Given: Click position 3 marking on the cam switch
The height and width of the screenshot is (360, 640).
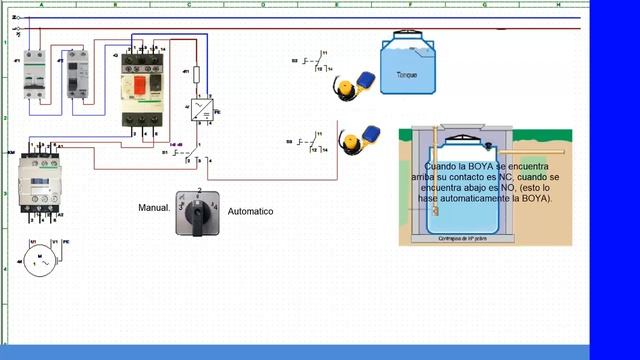Looking at the screenshot, I should 180,207.
